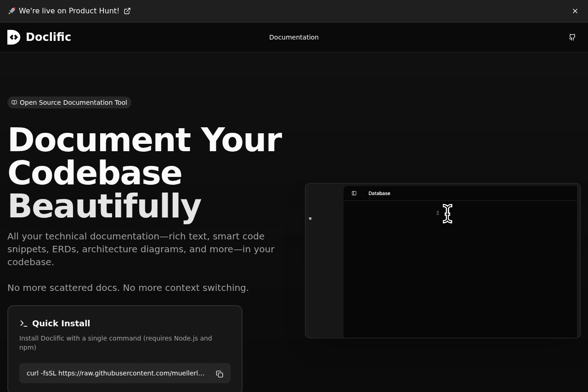The width and height of the screenshot is (588, 392).
Task: Click the rocket emoji in the banner
Action: [12, 11]
